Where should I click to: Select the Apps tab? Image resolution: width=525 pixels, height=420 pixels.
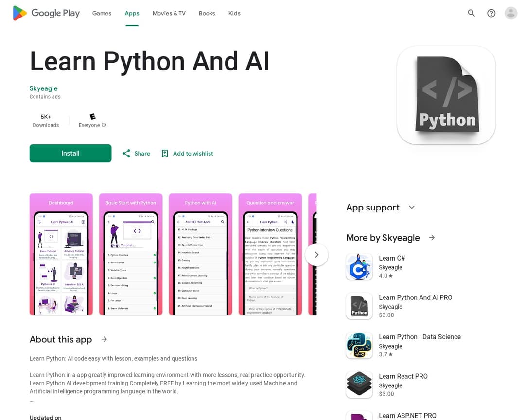pos(132,13)
